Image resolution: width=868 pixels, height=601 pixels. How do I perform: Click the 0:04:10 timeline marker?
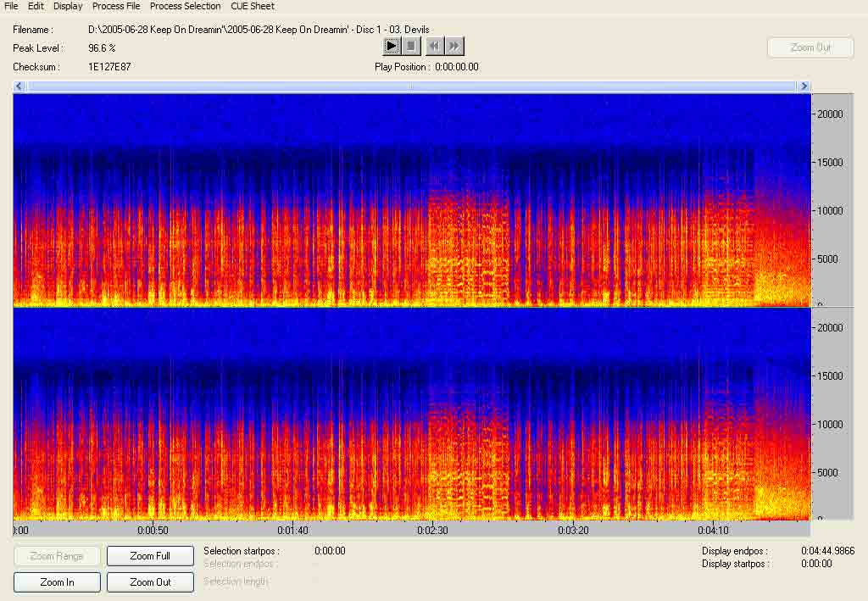713,530
